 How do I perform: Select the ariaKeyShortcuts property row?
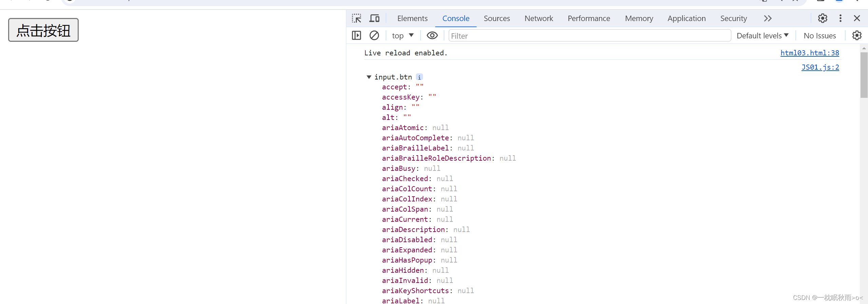[x=428, y=291]
